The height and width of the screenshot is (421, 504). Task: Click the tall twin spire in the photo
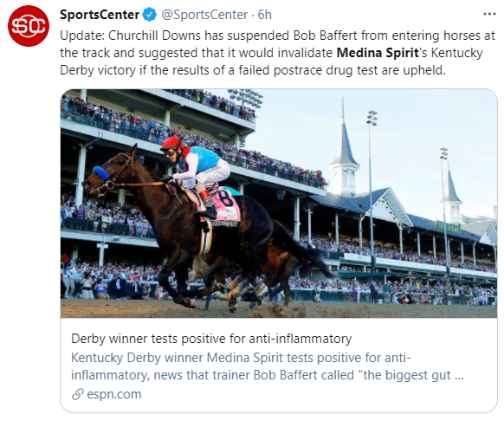[x=344, y=150]
